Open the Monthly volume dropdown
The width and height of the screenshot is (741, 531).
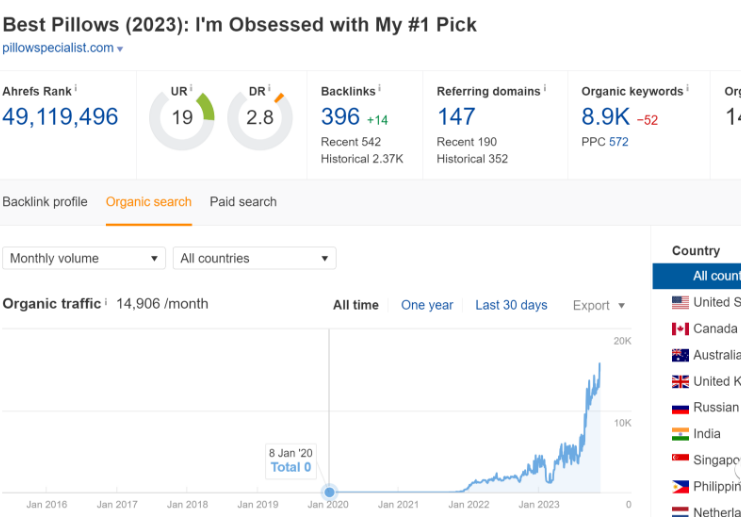pyautogui.click(x=84, y=259)
